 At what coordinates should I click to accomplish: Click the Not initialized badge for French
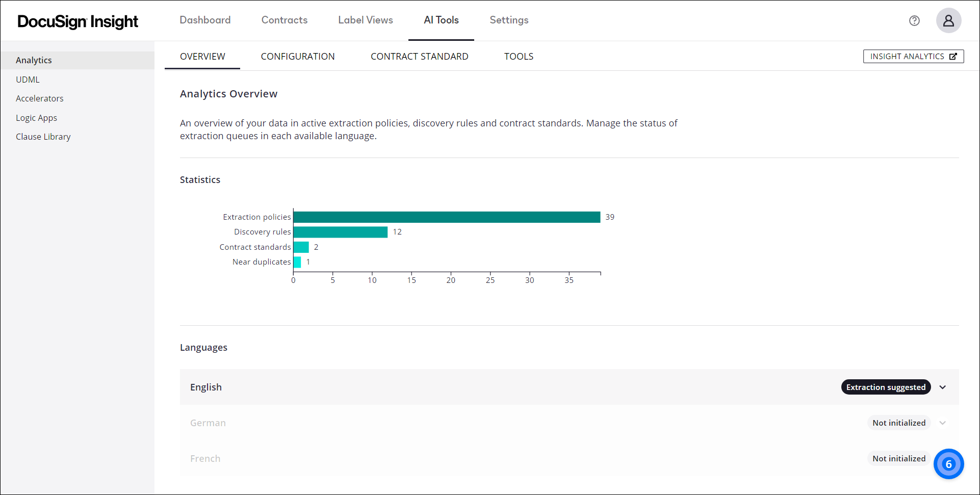coord(898,458)
